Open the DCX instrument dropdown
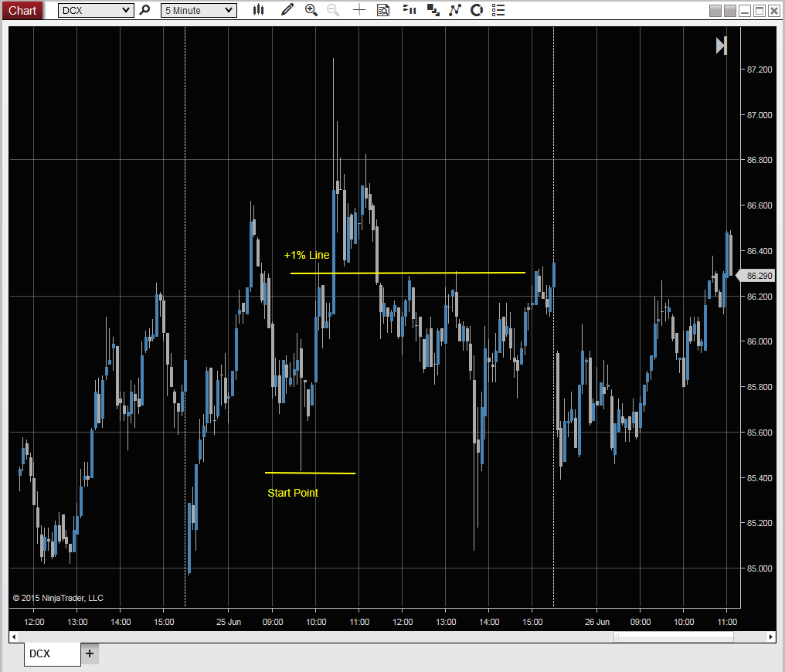Viewport: 785px width, 672px height. tap(96, 11)
